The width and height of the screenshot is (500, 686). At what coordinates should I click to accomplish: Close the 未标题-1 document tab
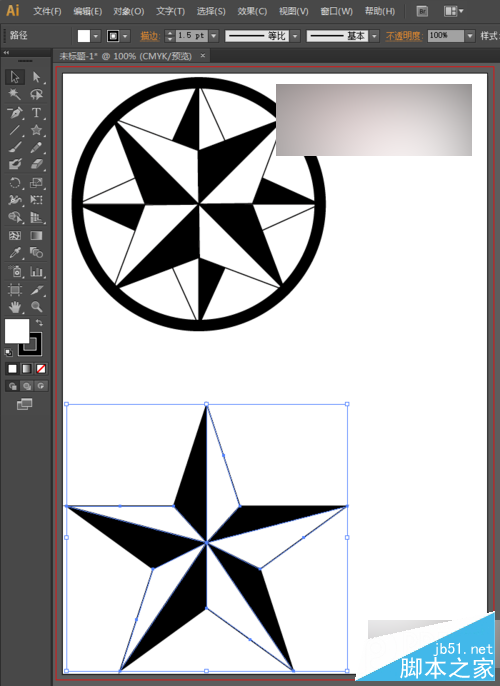point(203,56)
